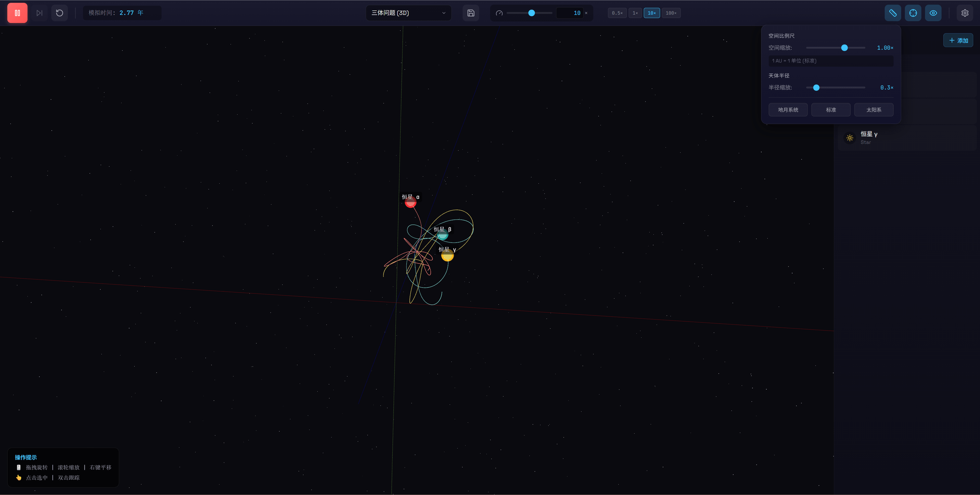
Task: Click the save icon button
Action: (x=471, y=13)
